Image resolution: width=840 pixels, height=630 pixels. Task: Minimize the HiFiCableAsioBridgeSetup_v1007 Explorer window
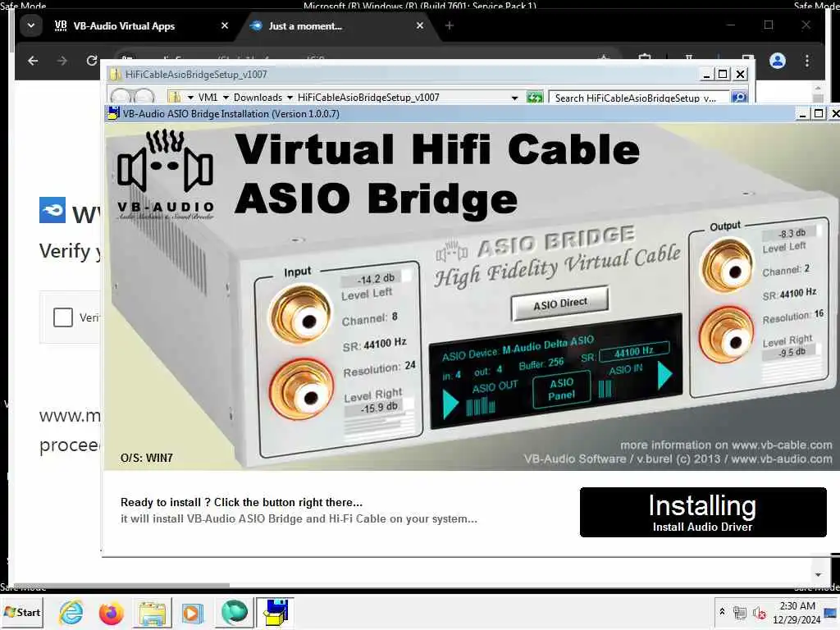click(x=706, y=75)
